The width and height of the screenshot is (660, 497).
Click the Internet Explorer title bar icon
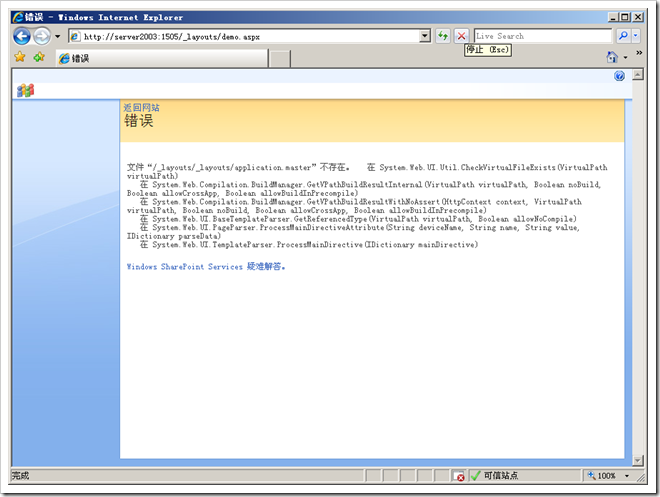coord(19,17)
